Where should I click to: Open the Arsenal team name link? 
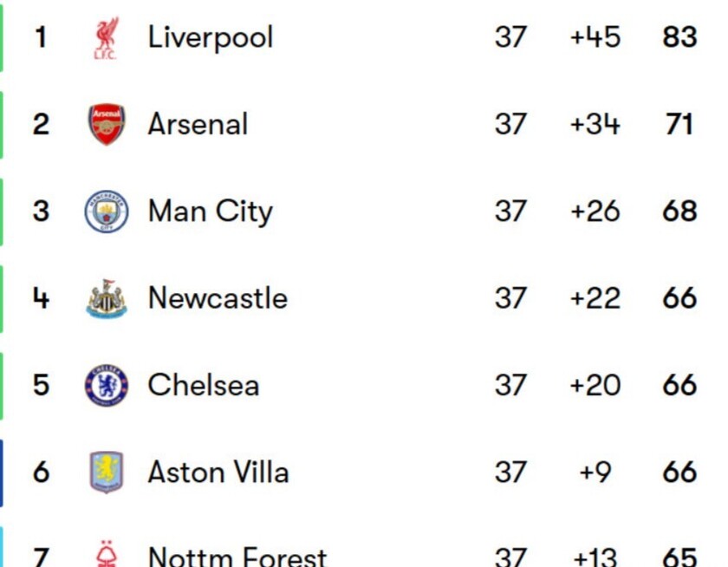pos(198,125)
